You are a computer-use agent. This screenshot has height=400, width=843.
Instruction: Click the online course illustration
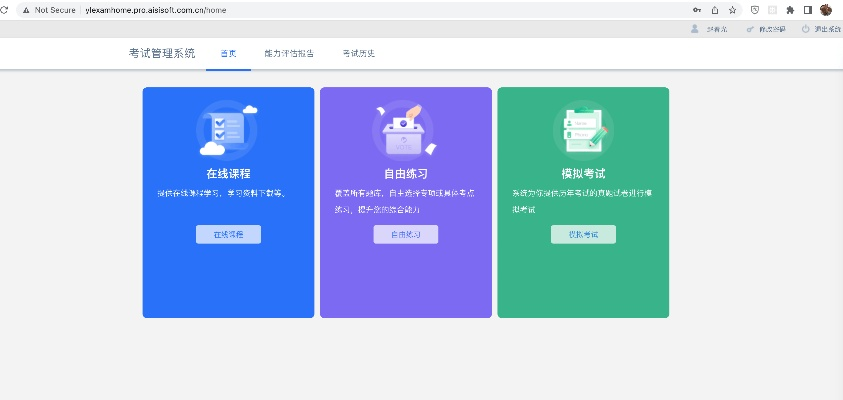pos(228,130)
